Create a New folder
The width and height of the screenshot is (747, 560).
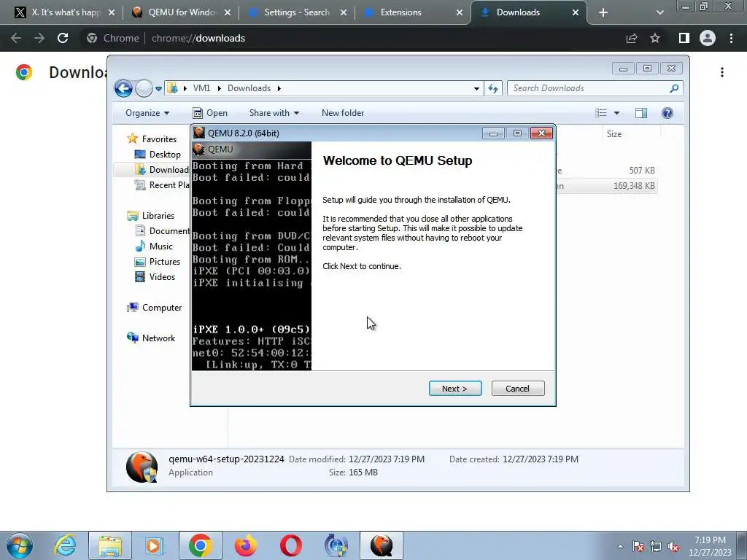coord(343,113)
